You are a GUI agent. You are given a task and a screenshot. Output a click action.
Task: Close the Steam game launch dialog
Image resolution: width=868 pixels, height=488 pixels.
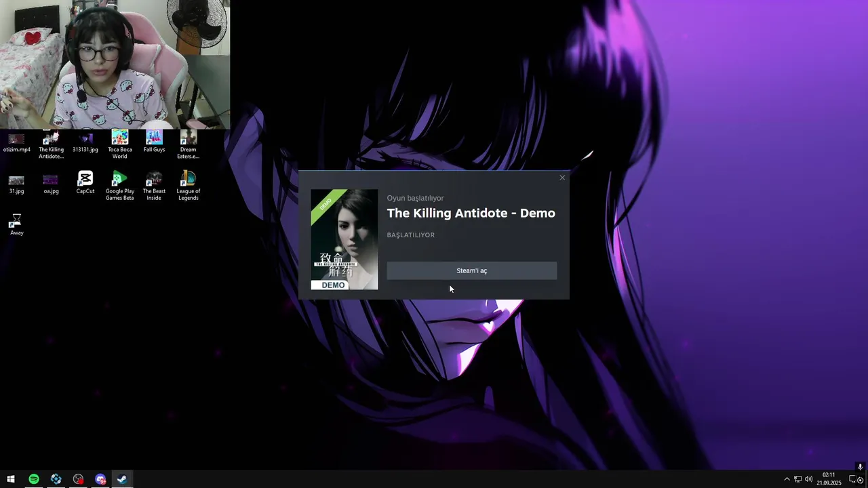(x=561, y=178)
